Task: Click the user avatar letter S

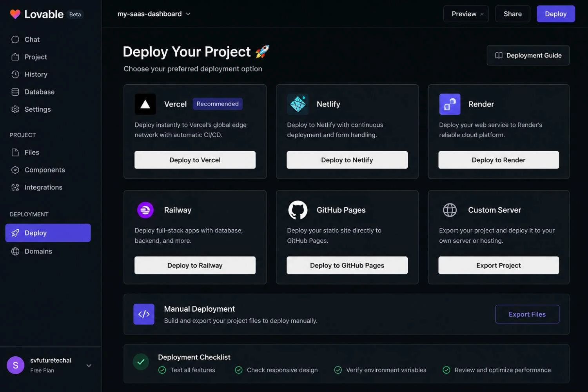Action: click(x=16, y=365)
